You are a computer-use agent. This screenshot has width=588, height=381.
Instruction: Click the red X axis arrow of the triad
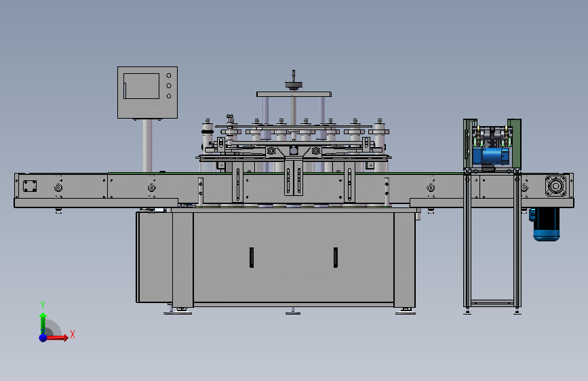tap(57, 338)
